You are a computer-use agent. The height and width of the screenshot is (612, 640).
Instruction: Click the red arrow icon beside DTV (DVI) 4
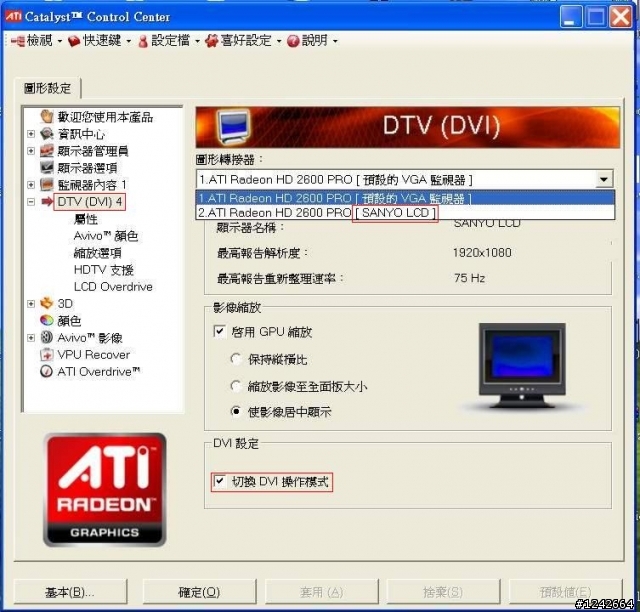coord(47,201)
